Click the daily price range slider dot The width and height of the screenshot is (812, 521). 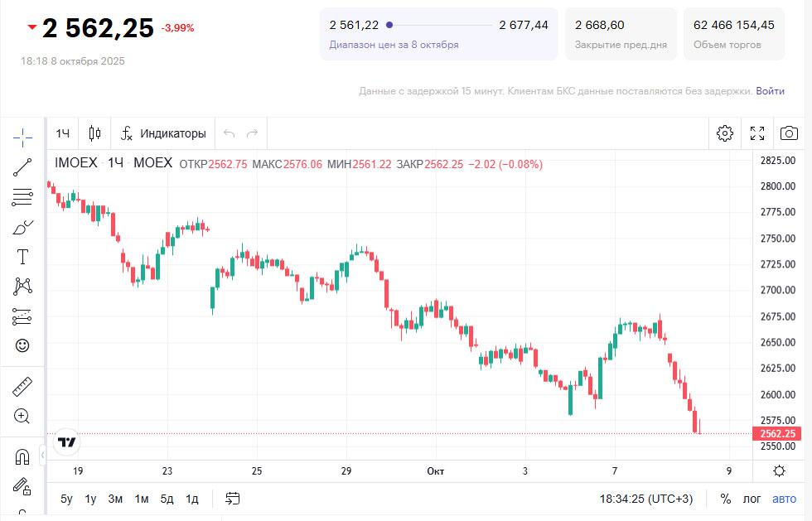(389, 25)
